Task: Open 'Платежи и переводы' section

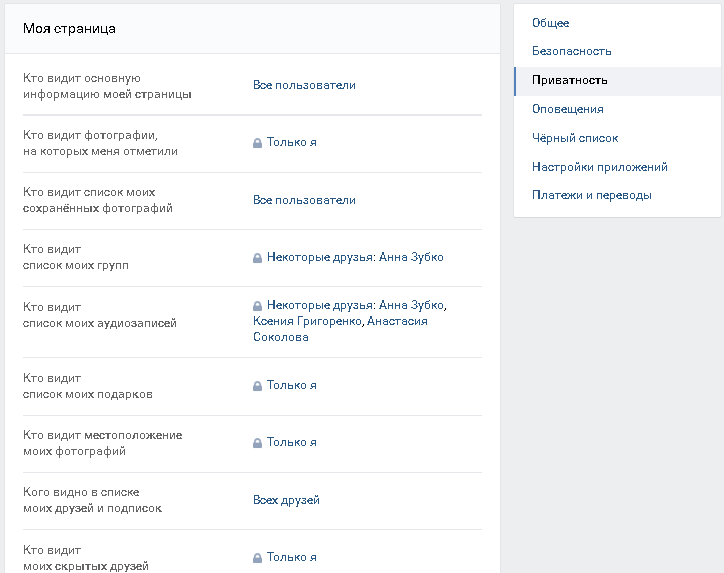Action: click(x=592, y=195)
